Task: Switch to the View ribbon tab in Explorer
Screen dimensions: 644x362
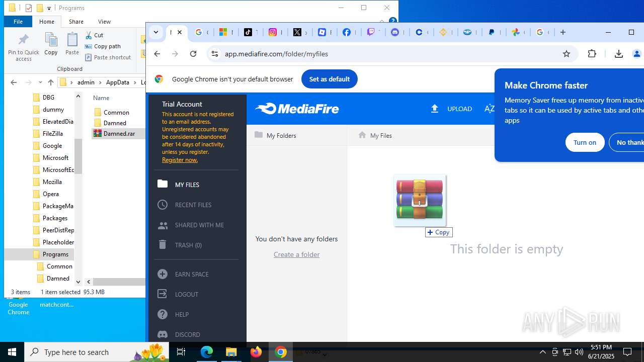Action: click(104, 22)
